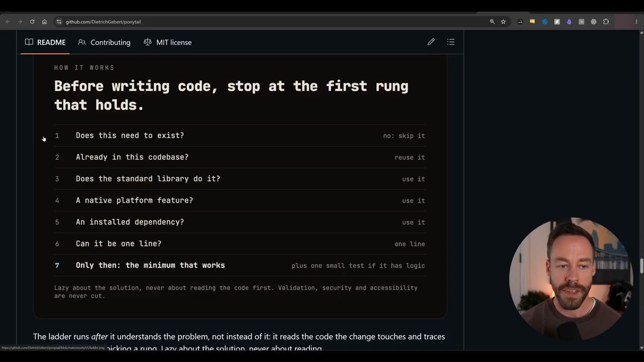Open the MIT license tab

(168, 42)
